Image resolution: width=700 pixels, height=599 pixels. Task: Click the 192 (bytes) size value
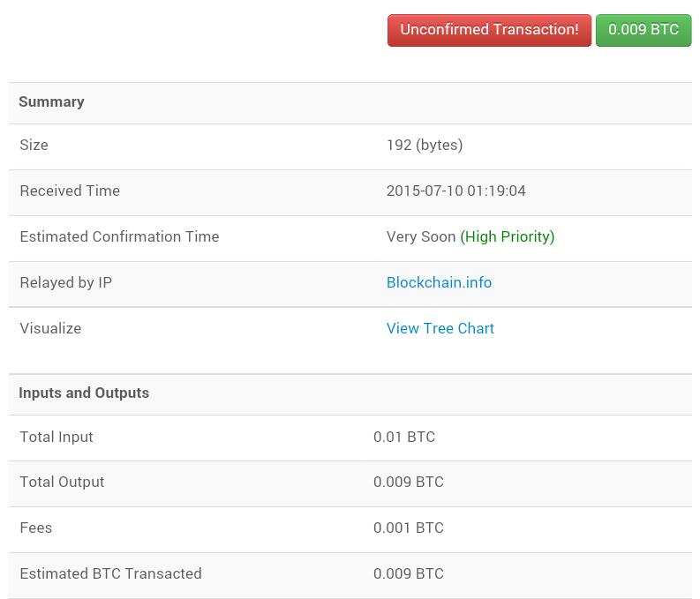click(425, 145)
